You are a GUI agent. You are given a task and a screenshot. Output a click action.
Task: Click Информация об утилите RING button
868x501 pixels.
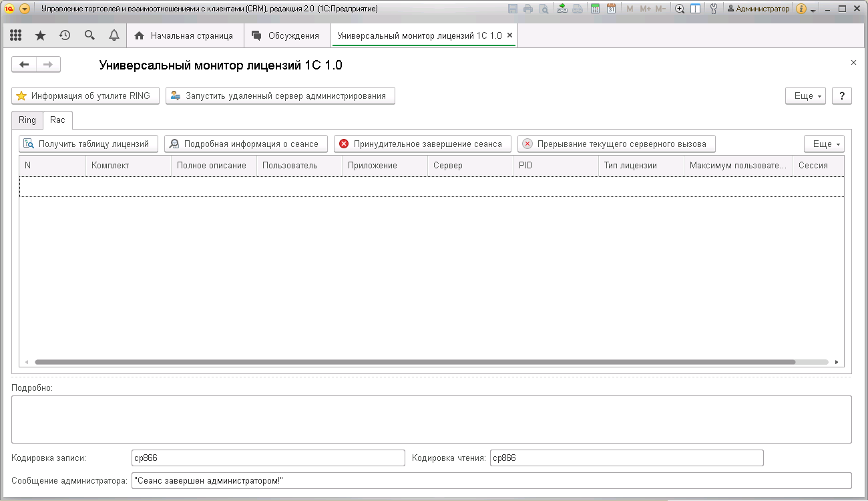[85, 96]
